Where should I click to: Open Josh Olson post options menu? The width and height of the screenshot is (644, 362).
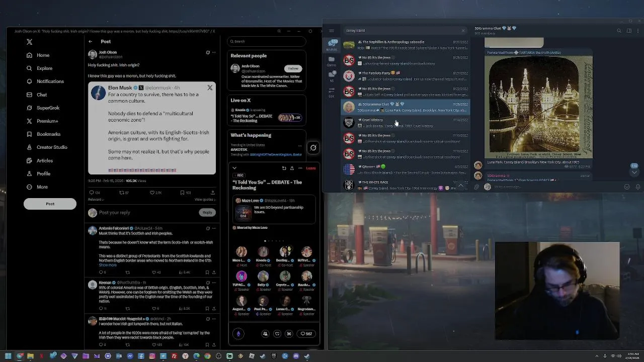[x=214, y=52]
